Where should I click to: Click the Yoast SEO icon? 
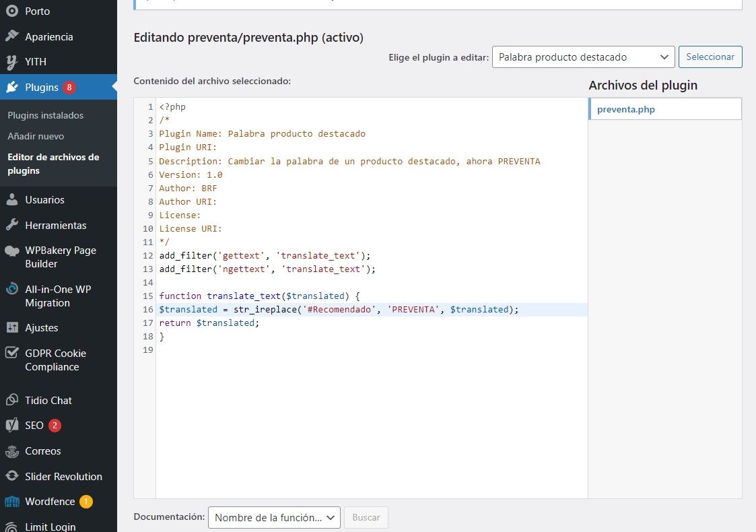point(12,426)
